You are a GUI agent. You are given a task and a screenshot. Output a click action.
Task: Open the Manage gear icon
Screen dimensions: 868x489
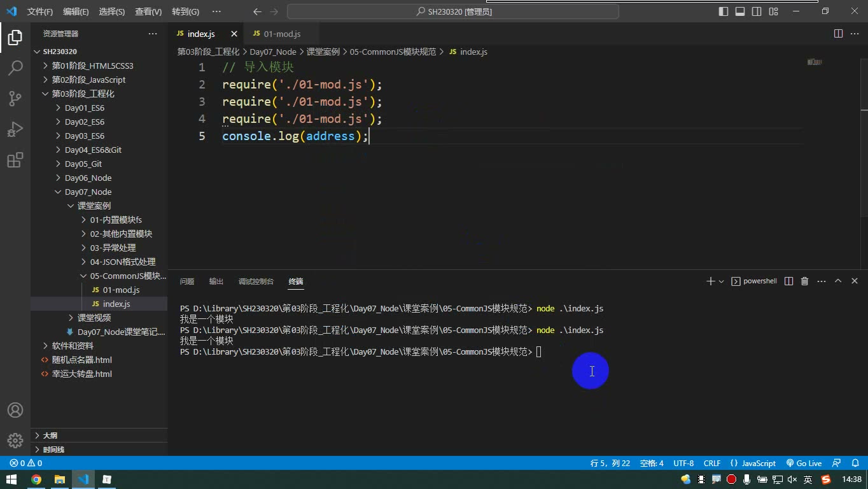(15, 440)
